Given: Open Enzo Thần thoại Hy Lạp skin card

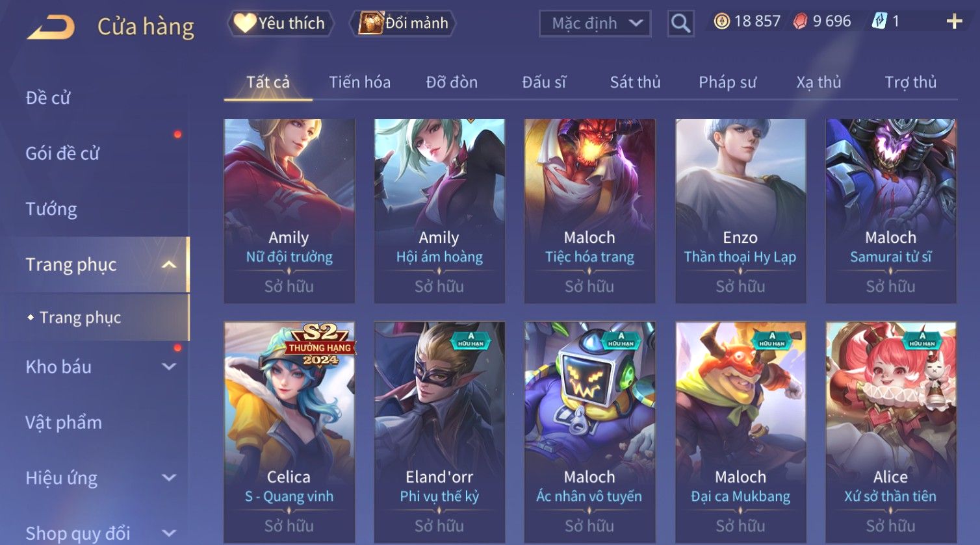Looking at the screenshot, I should click(740, 211).
